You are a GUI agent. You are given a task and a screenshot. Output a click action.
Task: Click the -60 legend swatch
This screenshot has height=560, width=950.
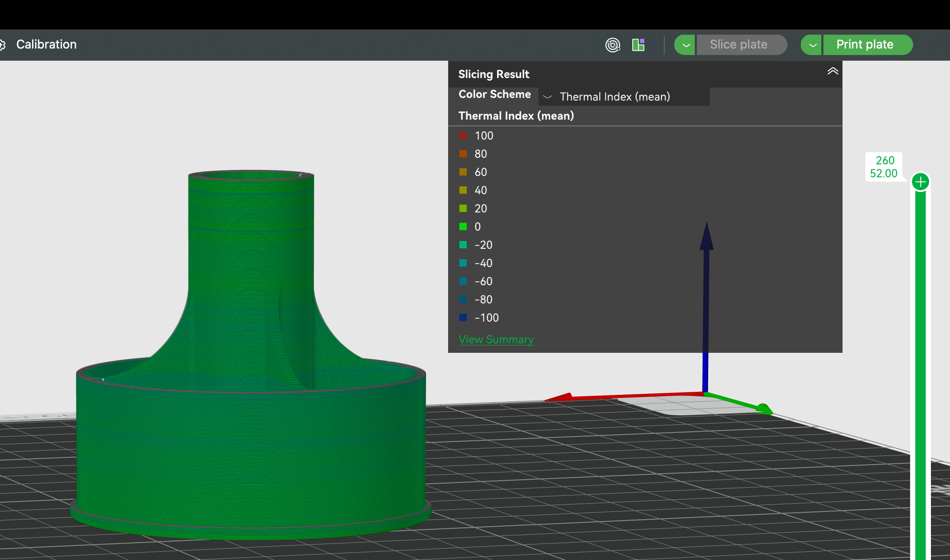point(463,281)
